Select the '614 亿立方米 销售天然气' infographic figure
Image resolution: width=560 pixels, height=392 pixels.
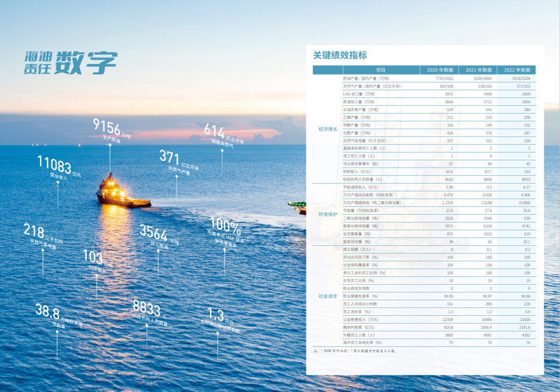pos(224,136)
